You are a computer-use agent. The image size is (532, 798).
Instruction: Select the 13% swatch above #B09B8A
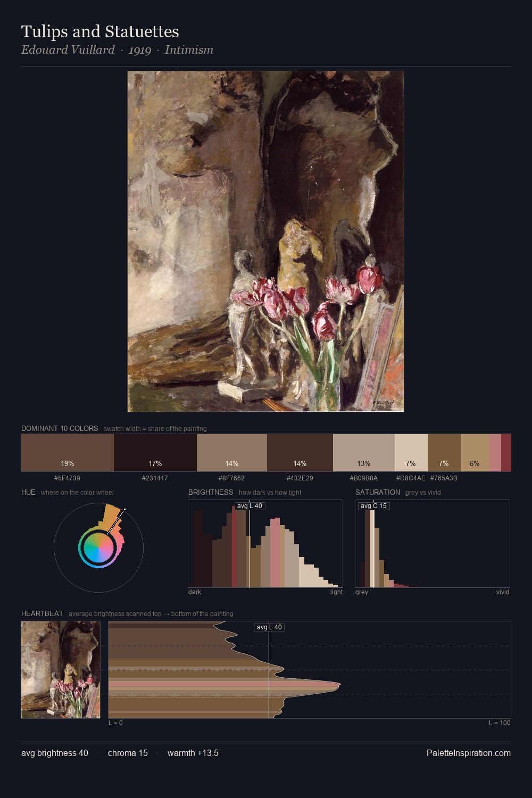(364, 453)
